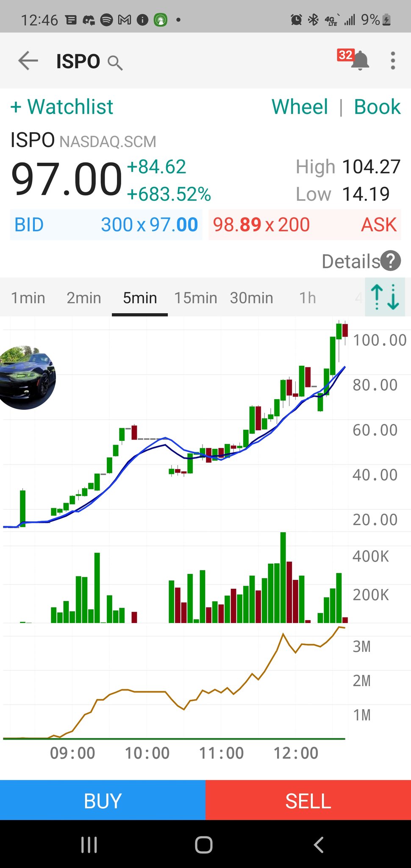Tap the Android home button
The height and width of the screenshot is (868, 411).
tap(204, 845)
